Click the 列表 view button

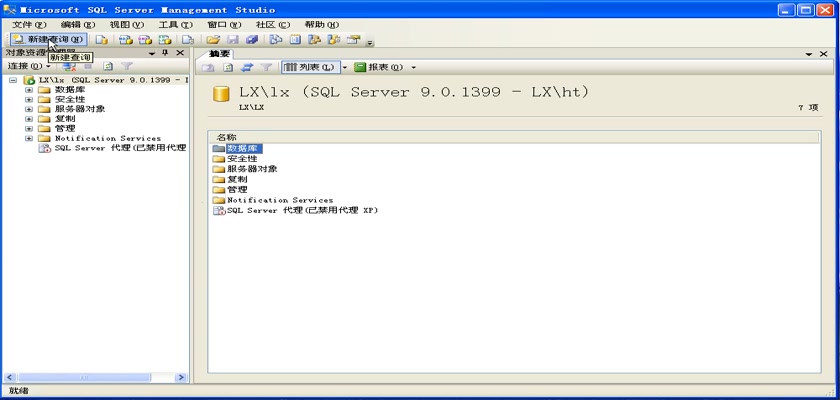coord(310,67)
